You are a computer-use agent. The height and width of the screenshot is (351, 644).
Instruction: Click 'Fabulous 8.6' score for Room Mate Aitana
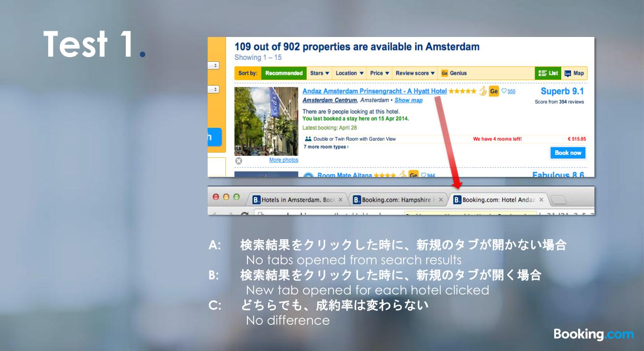(558, 175)
